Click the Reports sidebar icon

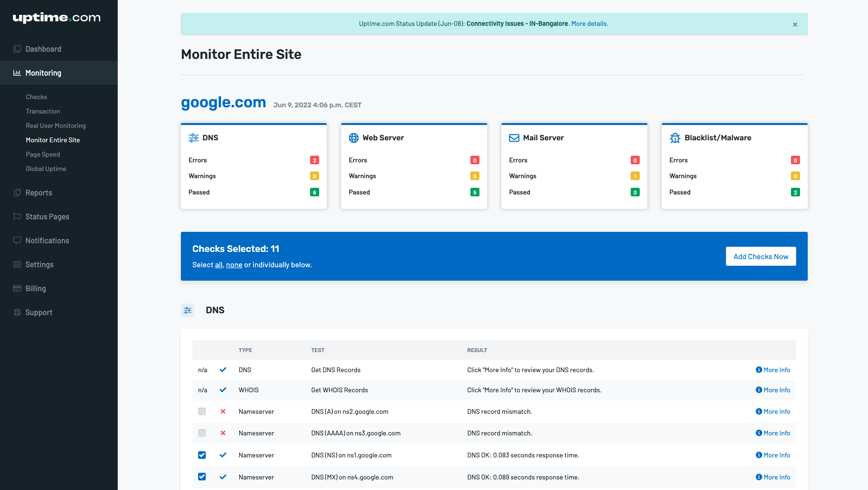pos(17,193)
